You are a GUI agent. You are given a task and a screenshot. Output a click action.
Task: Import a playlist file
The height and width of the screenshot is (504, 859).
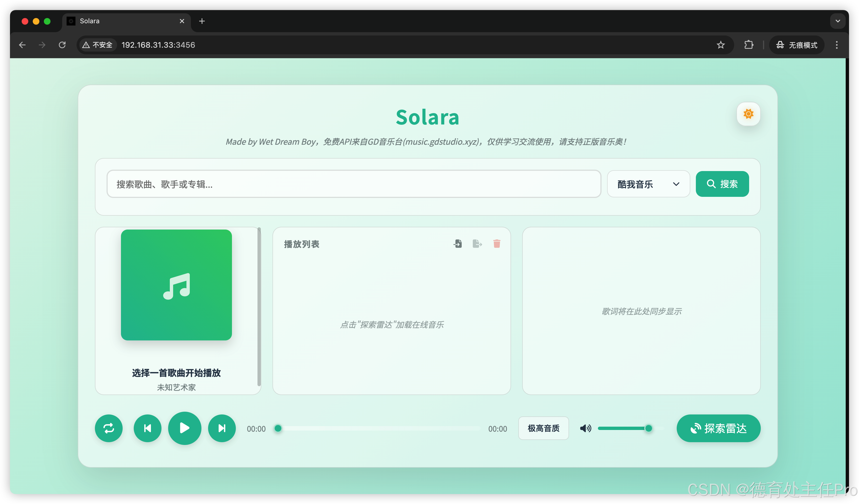click(x=458, y=243)
